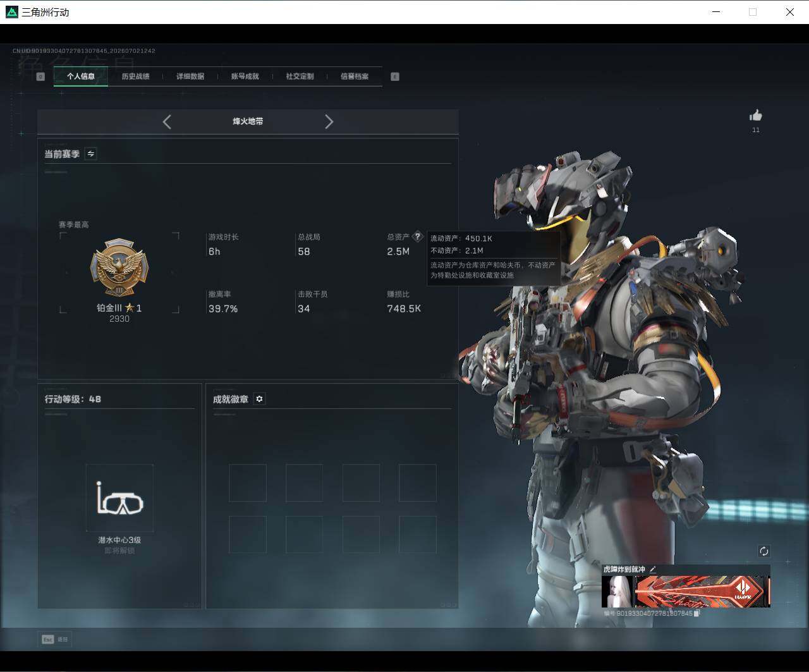
Task: Close the 三角洲行动 window
Action: [790, 12]
